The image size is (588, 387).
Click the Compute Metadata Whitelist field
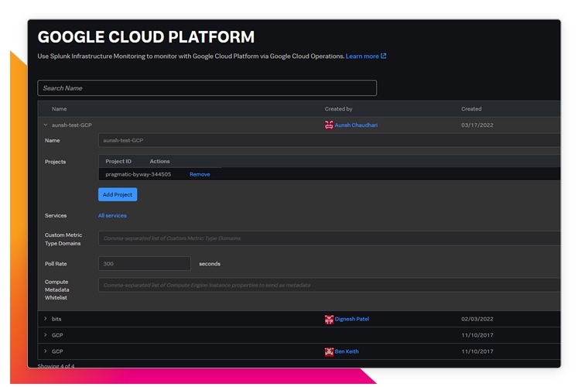(x=330, y=285)
